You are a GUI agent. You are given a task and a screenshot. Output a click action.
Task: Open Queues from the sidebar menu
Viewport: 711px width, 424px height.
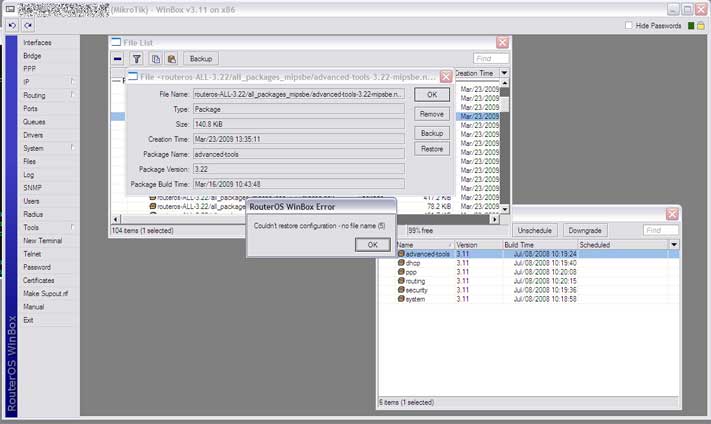pos(34,122)
